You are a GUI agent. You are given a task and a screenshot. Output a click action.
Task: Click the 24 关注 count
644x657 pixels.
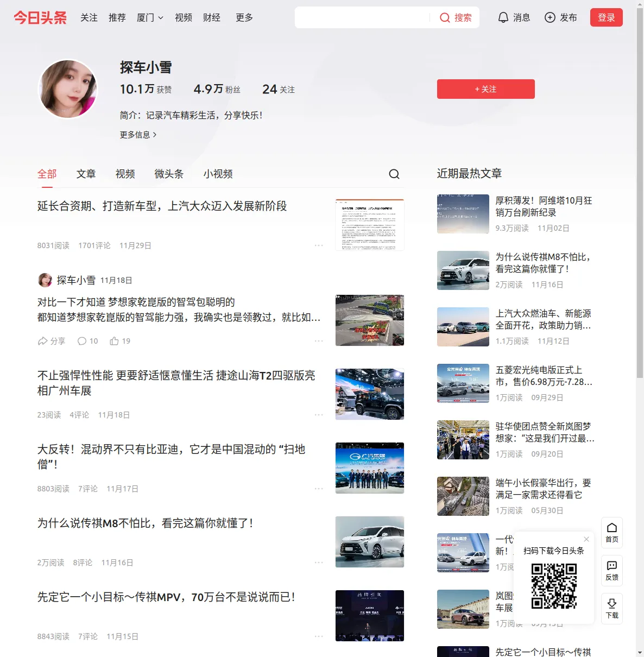(x=279, y=89)
